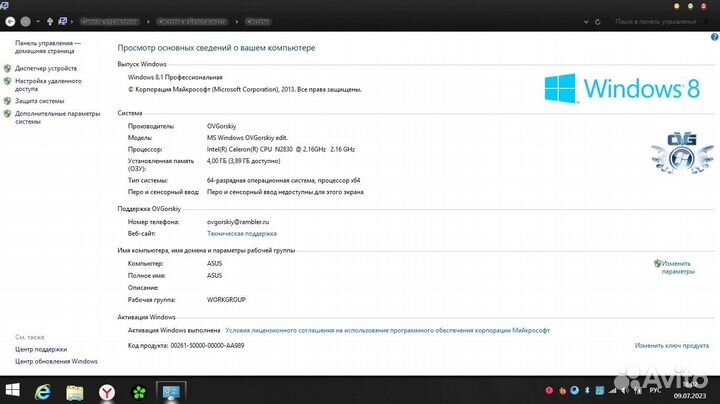
Task: Open 'Центр обновления Windows' link
Action: coord(56,362)
